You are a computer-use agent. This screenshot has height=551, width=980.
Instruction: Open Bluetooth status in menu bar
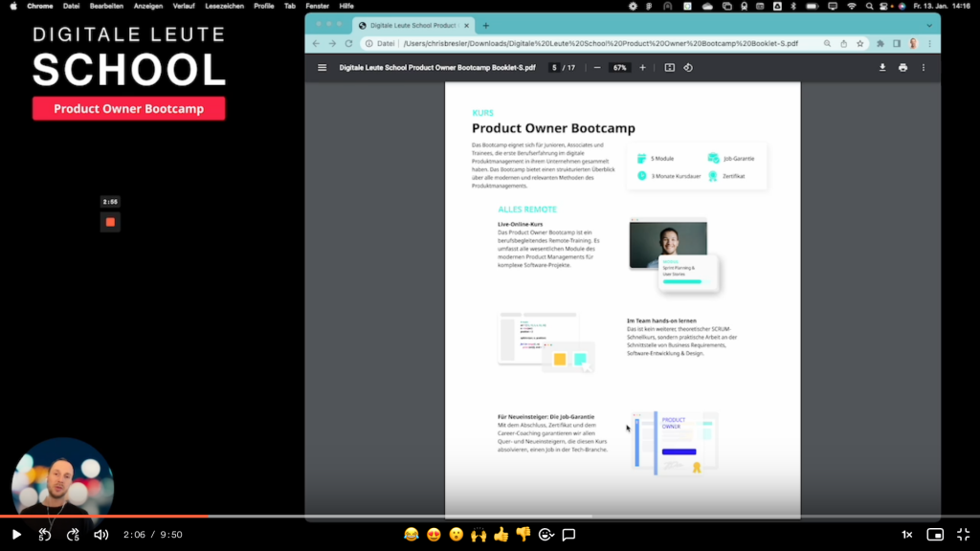[793, 7]
